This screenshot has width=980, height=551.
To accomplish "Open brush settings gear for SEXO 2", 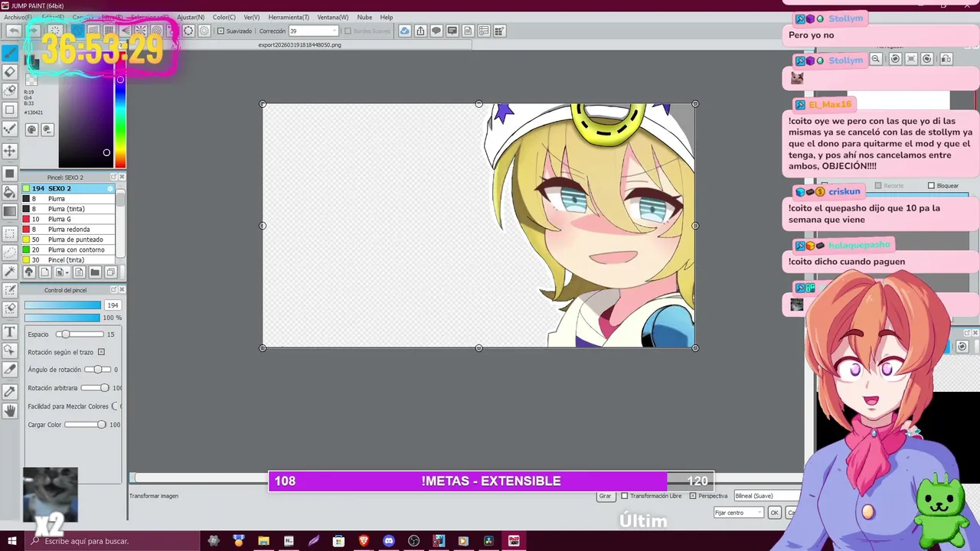I will (110, 188).
